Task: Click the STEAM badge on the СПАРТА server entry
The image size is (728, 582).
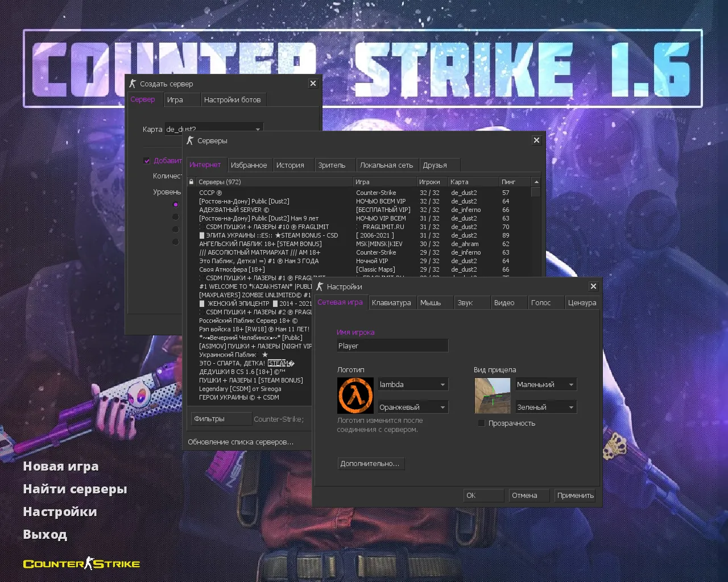Action: (280, 363)
